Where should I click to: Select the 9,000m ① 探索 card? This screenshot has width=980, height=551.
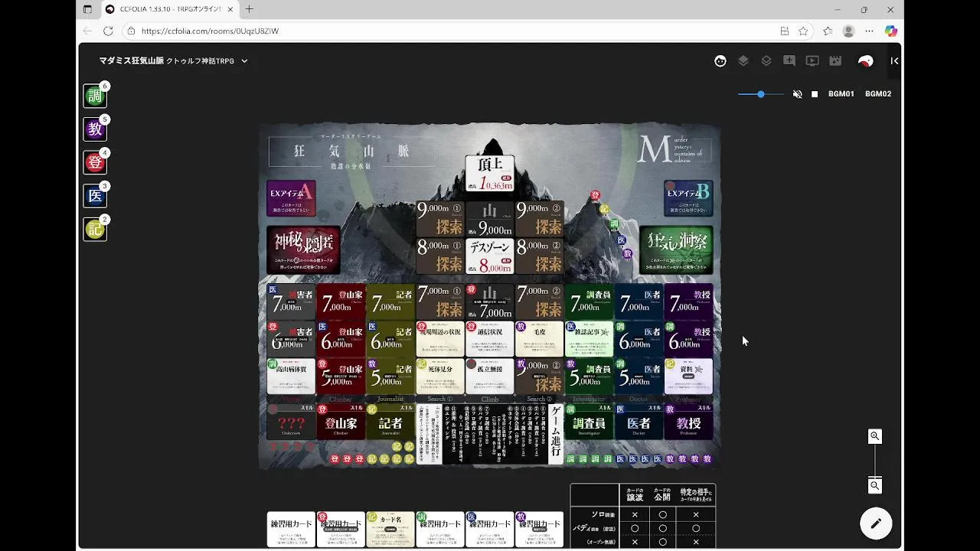[440, 218]
